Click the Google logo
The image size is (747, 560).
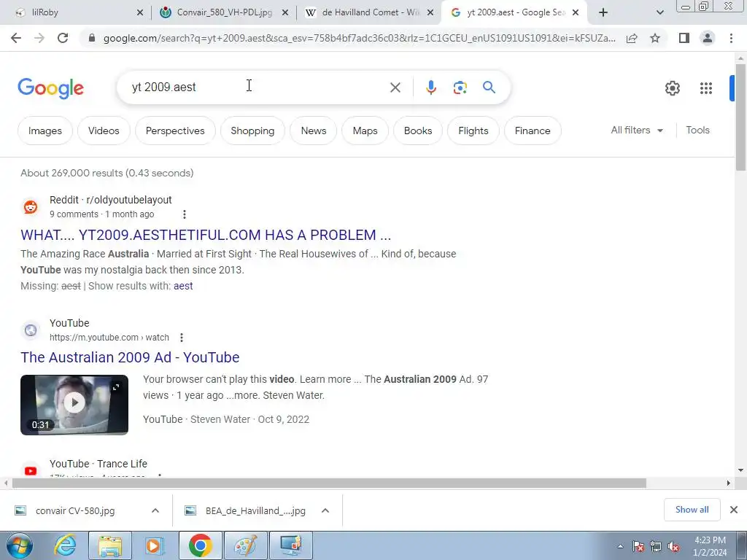(51, 88)
